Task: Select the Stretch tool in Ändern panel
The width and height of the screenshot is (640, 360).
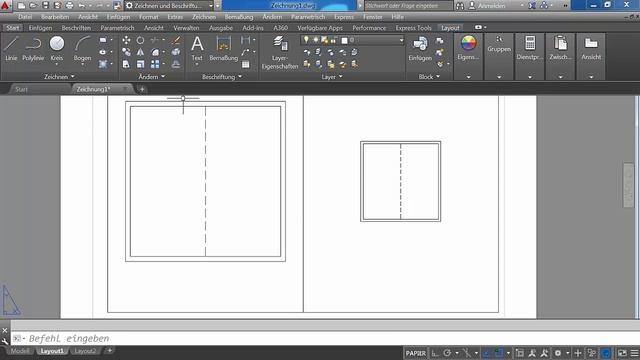Action: pos(126,64)
